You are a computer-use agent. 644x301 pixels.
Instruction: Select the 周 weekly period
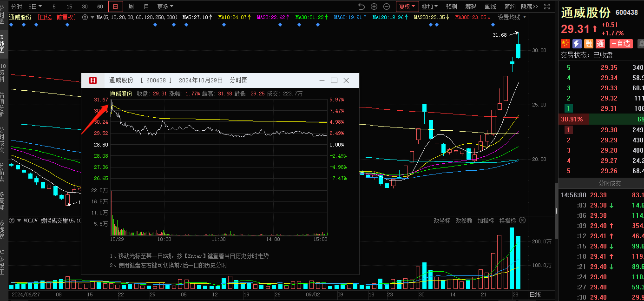(131, 7)
